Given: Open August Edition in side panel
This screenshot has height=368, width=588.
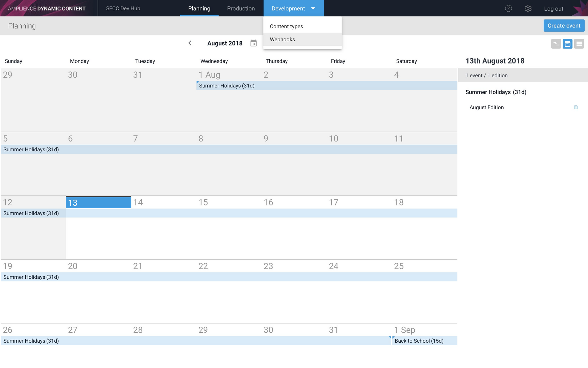Looking at the screenshot, I should (x=486, y=107).
